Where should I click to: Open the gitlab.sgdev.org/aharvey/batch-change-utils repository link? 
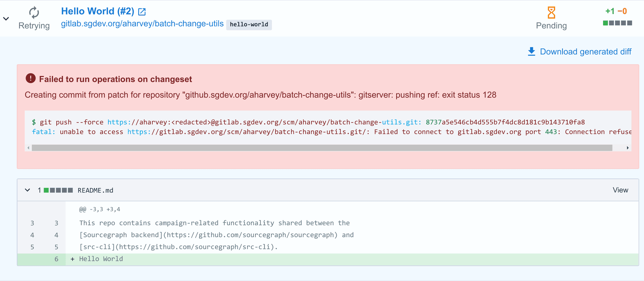click(142, 24)
